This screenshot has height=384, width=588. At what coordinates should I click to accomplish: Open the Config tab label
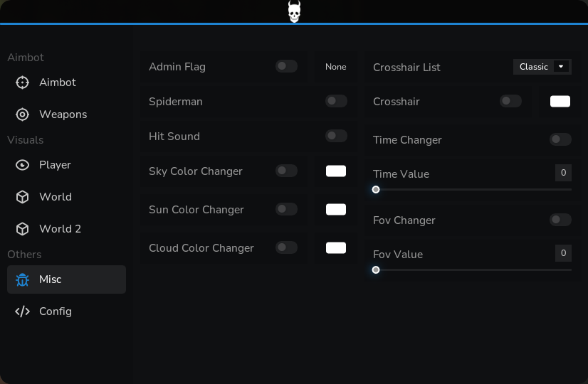(x=56, y=311)
